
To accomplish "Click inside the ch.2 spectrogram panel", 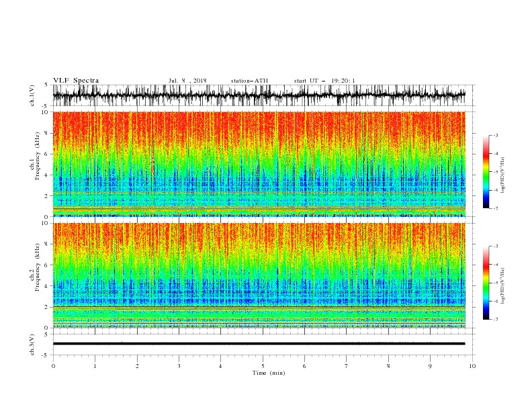I will tap(259, 275).
